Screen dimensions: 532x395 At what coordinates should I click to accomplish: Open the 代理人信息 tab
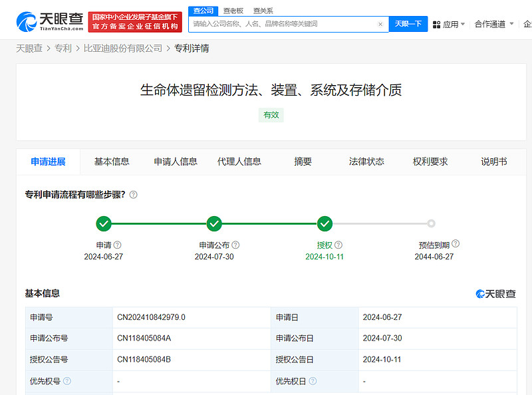(x=239, y=162)
